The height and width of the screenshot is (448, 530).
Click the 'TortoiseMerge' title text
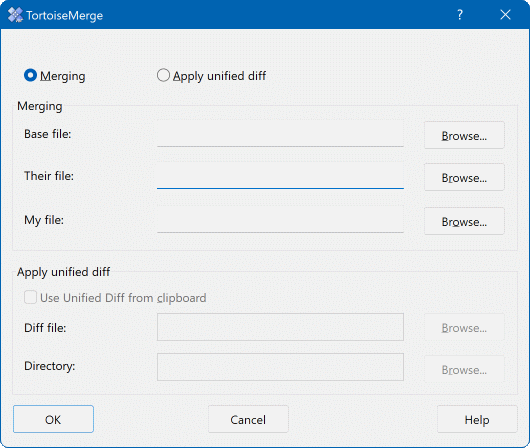(65, 16)
